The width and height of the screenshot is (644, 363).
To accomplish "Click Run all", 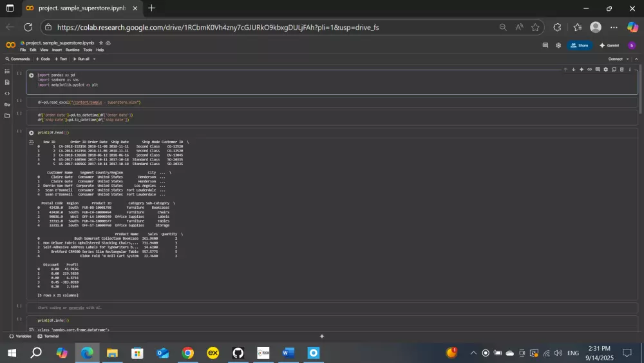I will (81, 59).
